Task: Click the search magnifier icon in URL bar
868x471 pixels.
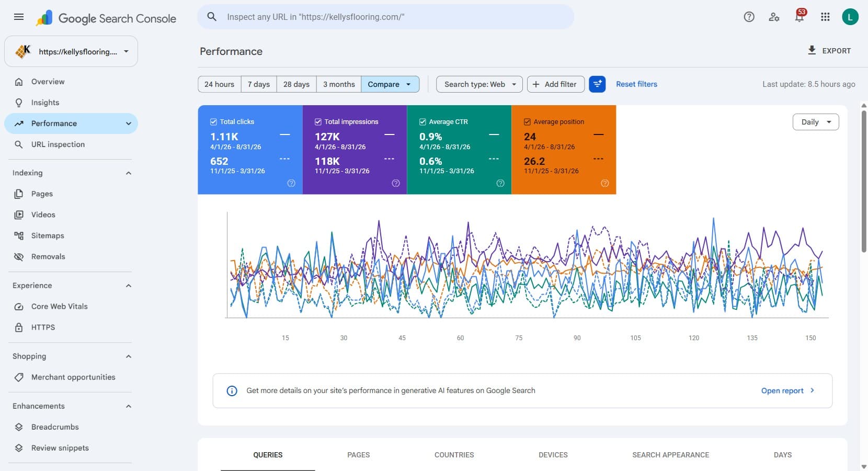Action: pyautogui.click(x=212, y=17)
